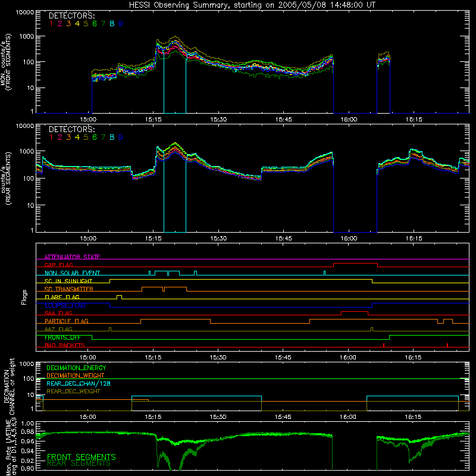Click the Flags vertical axis title
This screenshot has width=476, height=476.
pyautogui.click(x=24, y=297)
